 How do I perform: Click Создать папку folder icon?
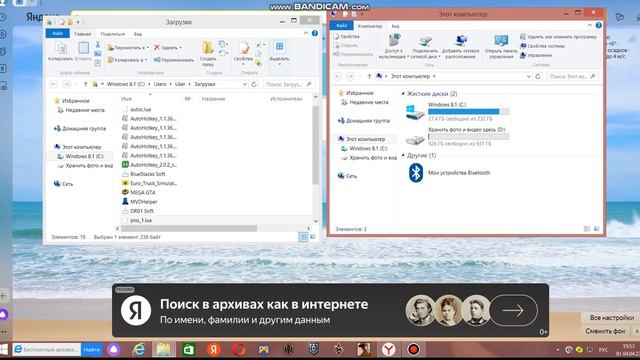point(208,48)
